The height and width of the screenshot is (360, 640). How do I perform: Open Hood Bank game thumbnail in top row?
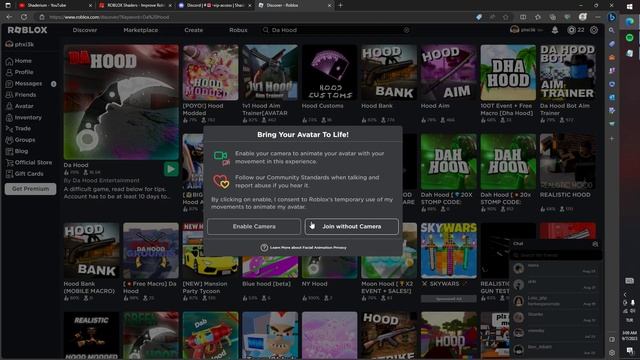click(x=389, y=73)
